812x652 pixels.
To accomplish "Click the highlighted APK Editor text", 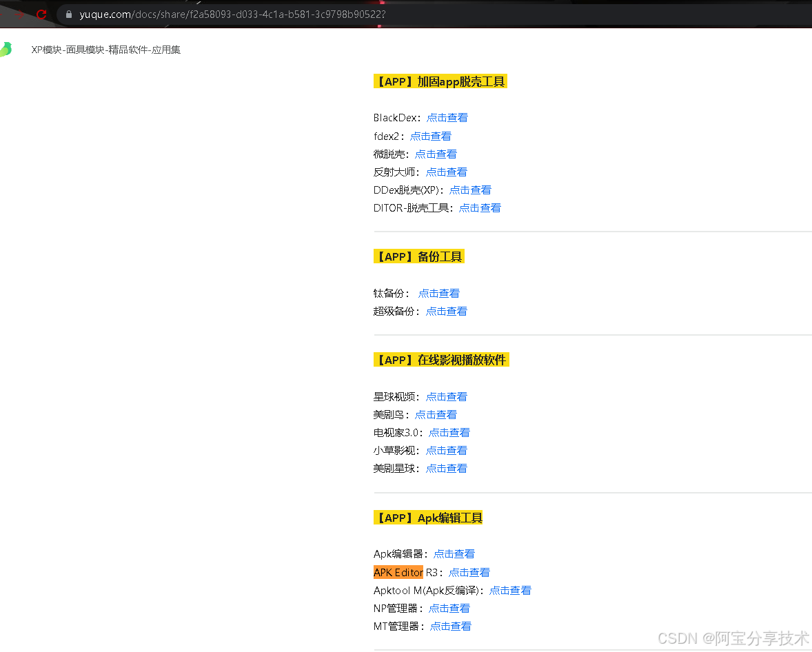I will point(398,572).
